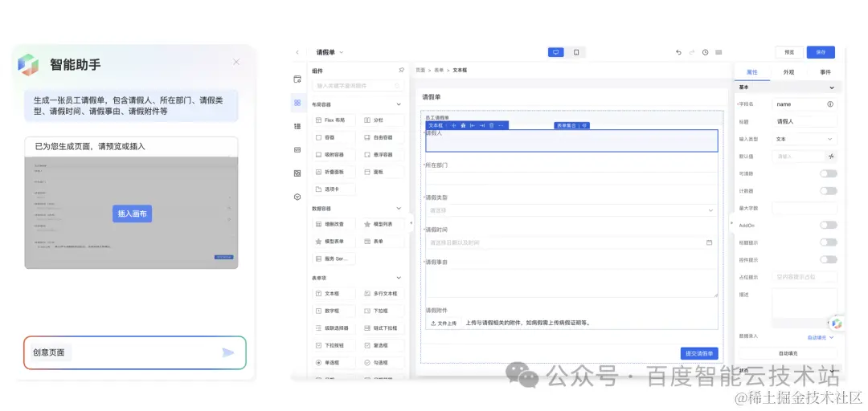The image size is (868, 411).
Task: Select the 单选框 component
Action: [x=334, y=363]
